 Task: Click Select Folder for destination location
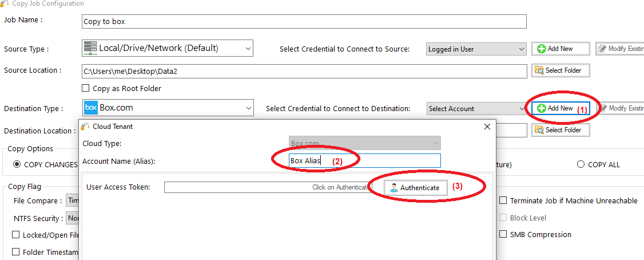pyautogui.click(x=560, y=130)
